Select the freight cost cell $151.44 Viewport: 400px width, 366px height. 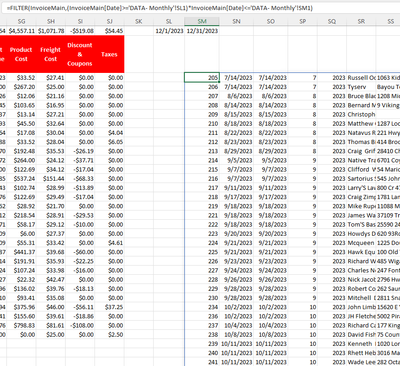[x=51, y=179]
